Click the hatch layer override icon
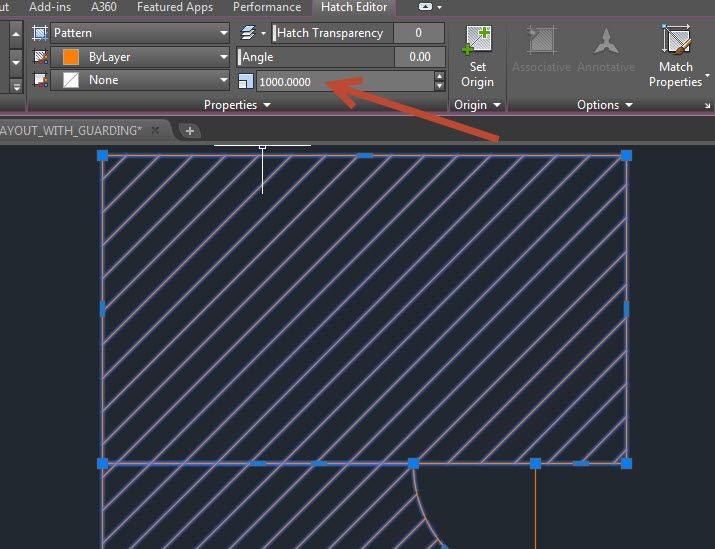The width and height of the screenshot is (715, 549). click(248, 33)
